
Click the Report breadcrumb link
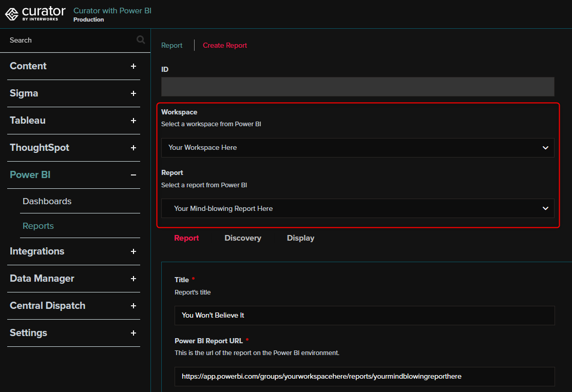coord(172,45)
